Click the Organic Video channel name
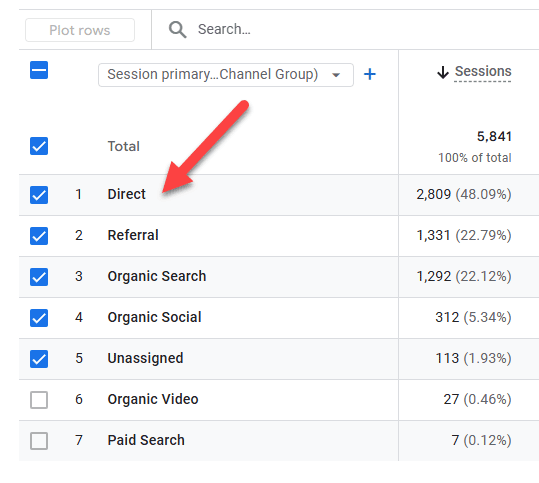539x483 pixels. point(153,399)
